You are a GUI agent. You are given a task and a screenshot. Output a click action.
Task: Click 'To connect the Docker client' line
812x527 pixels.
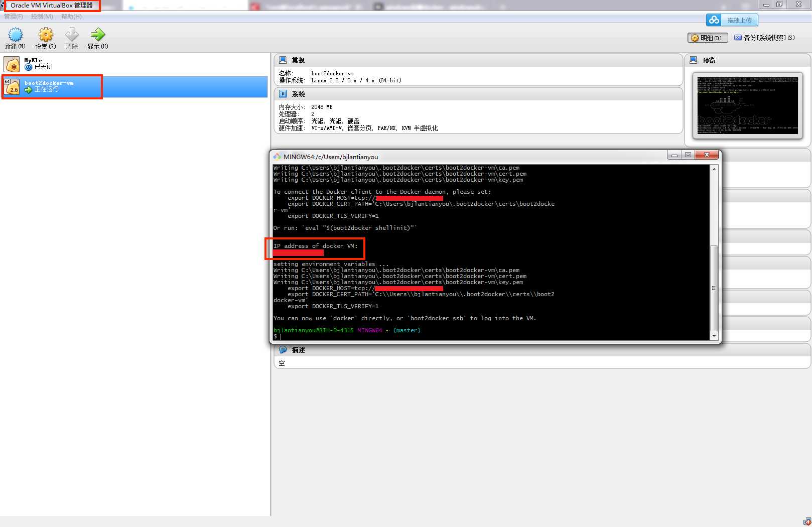tap(382, 192)
